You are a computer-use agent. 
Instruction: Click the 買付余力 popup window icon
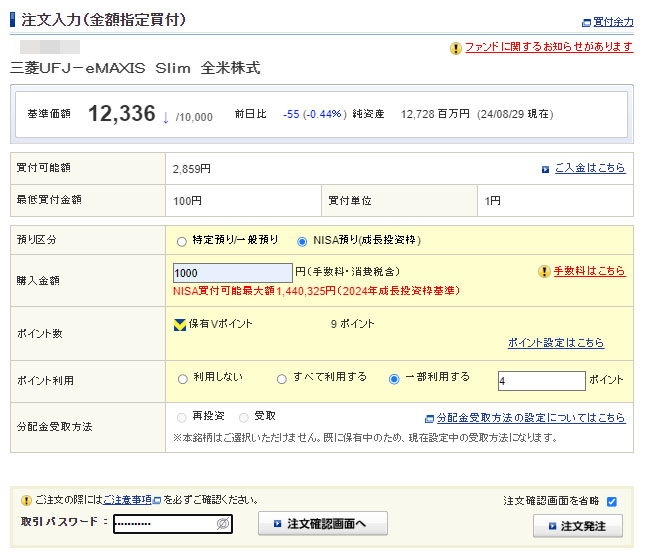(x=586, y=22)
